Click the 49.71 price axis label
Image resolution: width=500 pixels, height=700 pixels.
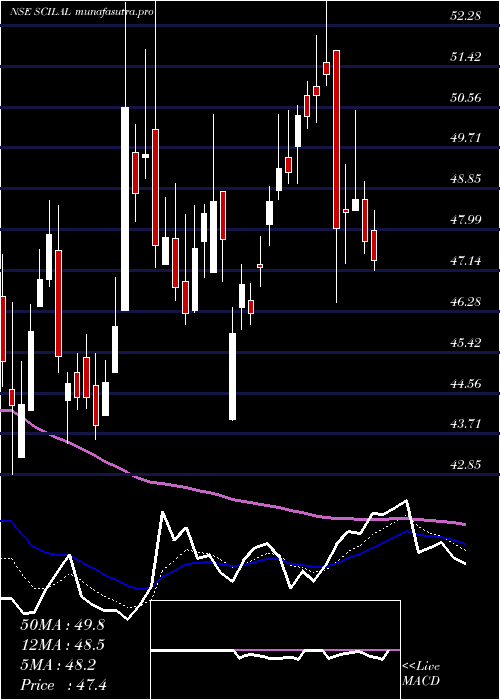click(466, 138)
